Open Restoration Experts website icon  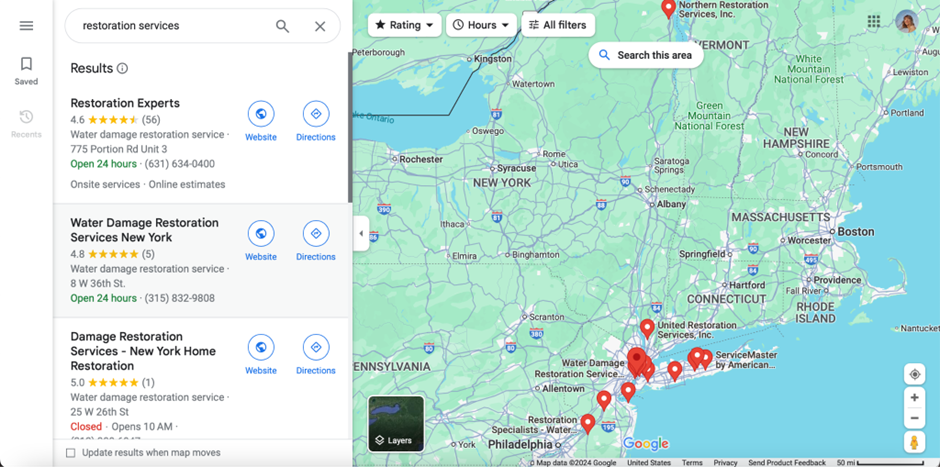tap(261, 114)
